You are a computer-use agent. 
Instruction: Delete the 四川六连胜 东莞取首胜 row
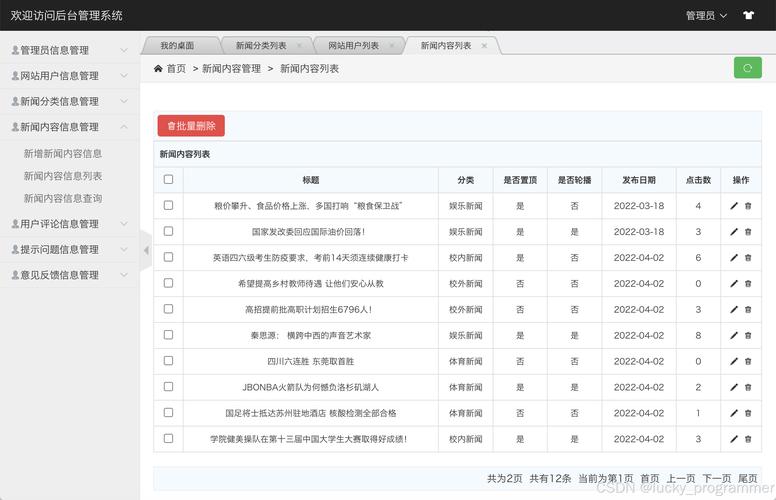748,361
